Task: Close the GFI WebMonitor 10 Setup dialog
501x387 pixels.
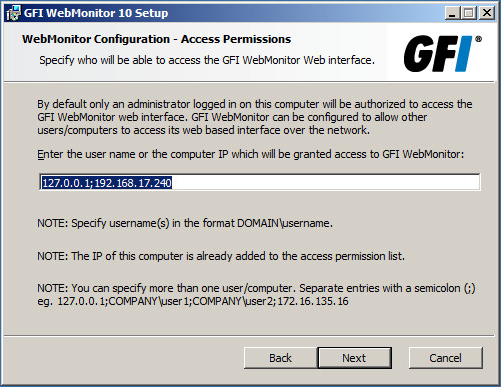Action: tap(487, 13)
